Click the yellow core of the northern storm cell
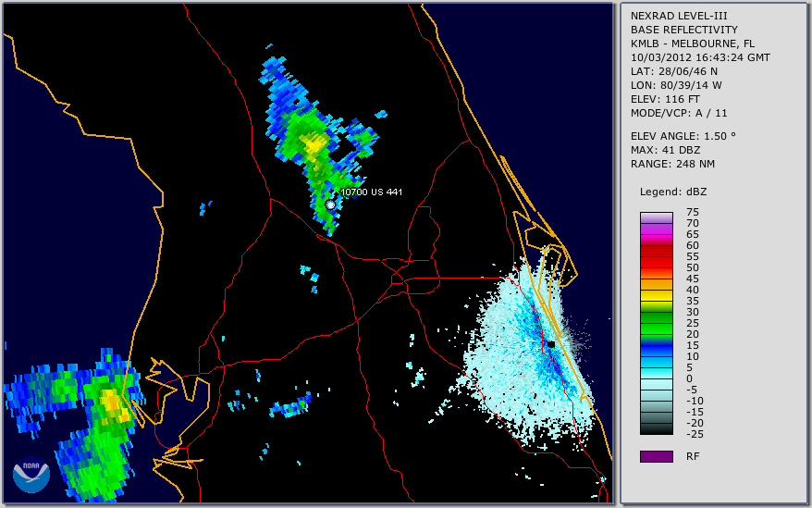Viewport: 812px width, 508px height. point(313,143)
